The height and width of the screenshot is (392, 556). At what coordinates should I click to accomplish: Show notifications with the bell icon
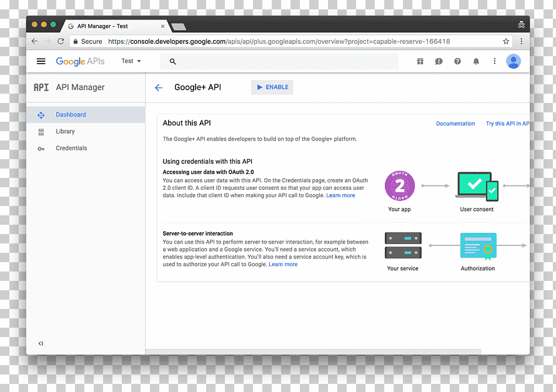[476, 61]
